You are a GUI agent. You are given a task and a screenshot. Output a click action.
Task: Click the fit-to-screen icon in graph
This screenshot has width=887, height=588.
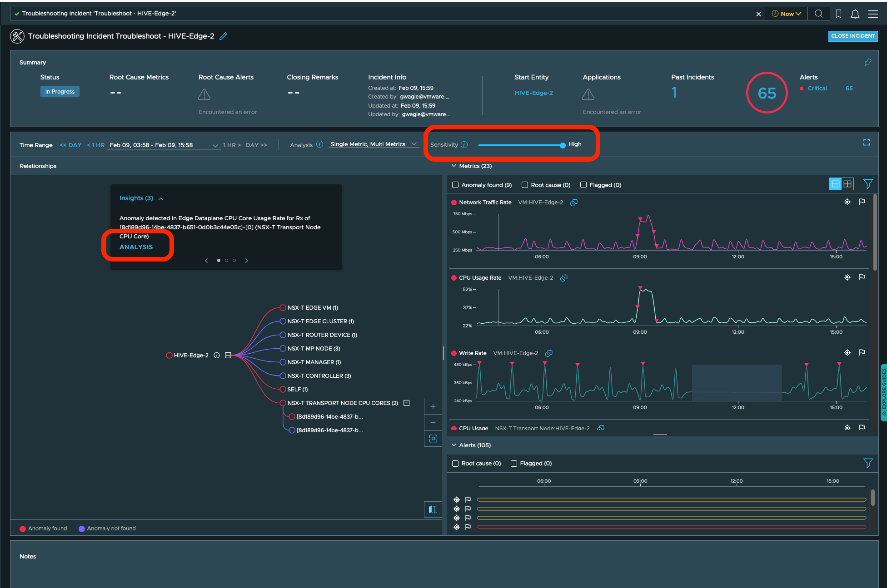(x=433, y=439)
